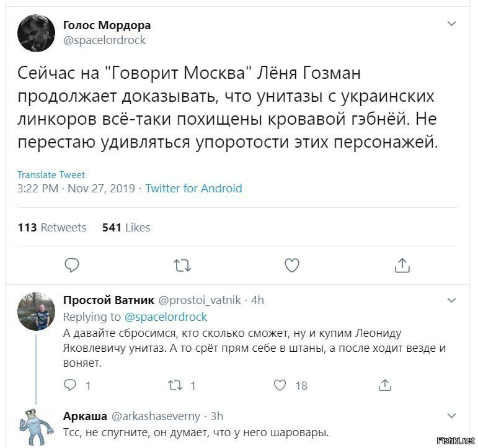
Task: Retweet Простой Ватник's reply
Action: (x=176, y=385)
